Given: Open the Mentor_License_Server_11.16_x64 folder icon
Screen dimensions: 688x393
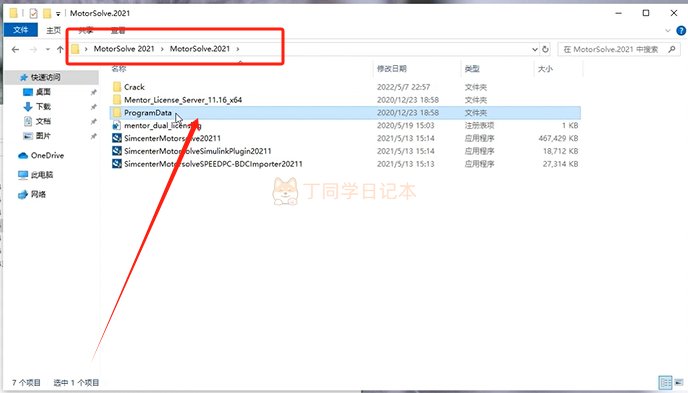Looking at the screenshot, I should point(117,100).
